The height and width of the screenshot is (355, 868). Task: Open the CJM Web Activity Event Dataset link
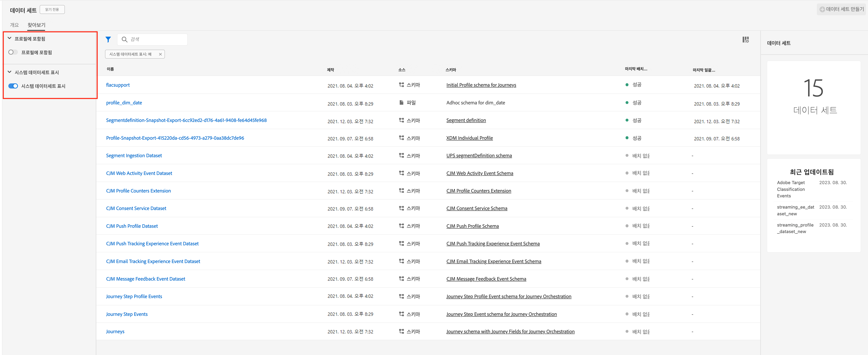(139, 173)
